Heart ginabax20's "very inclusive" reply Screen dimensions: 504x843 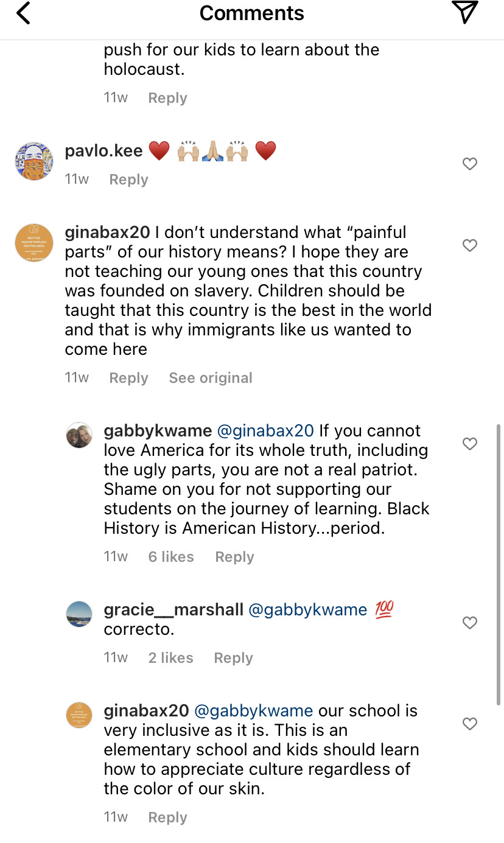tap(470, 724)
